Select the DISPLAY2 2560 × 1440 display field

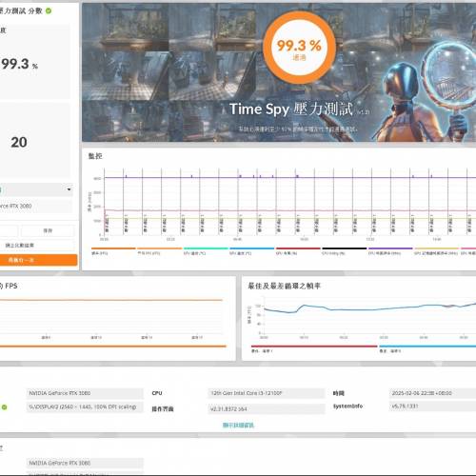pos(85,407)
